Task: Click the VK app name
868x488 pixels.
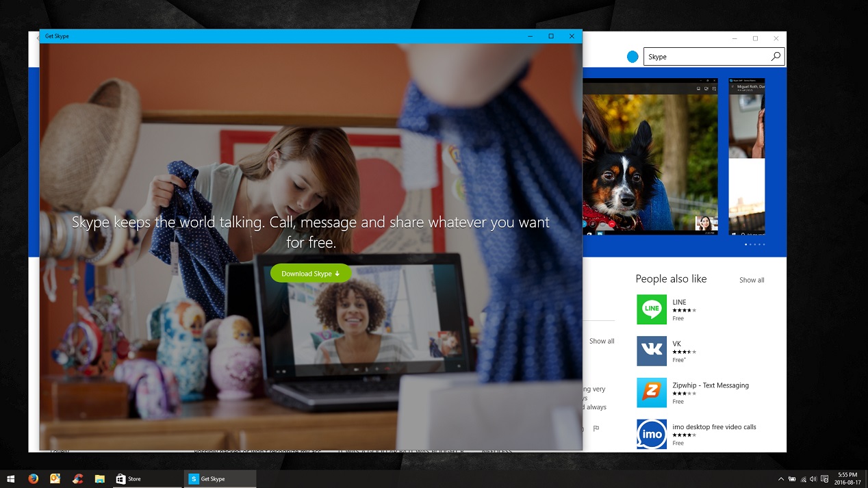Action: pyautogui.click(x=676, y=344)
